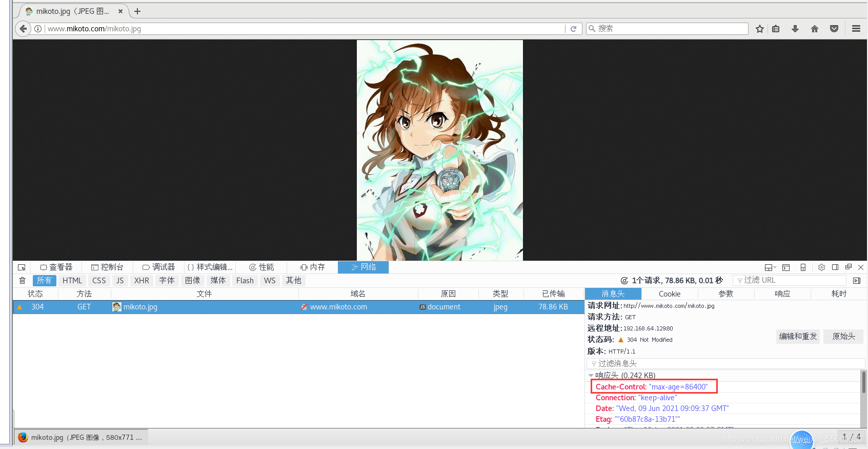Show site information icon in URL bar
The image size is (868, 449).
(x=38, y=29)
